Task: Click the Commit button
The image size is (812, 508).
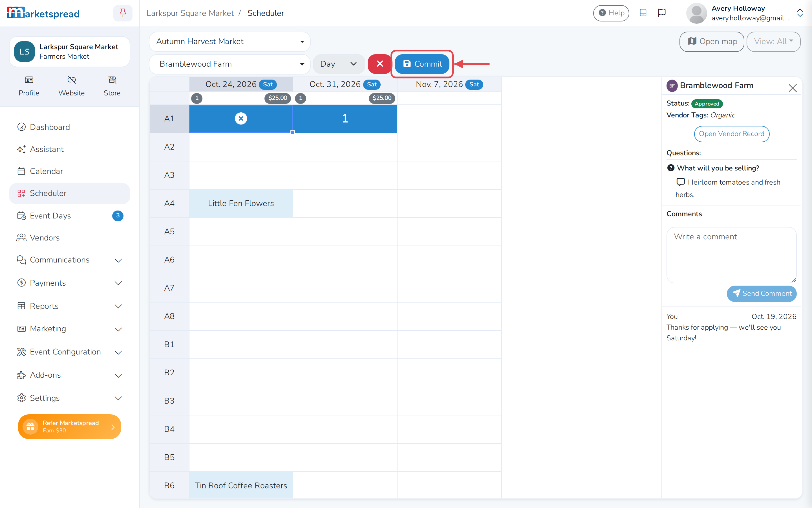Action: coord(422,64)
